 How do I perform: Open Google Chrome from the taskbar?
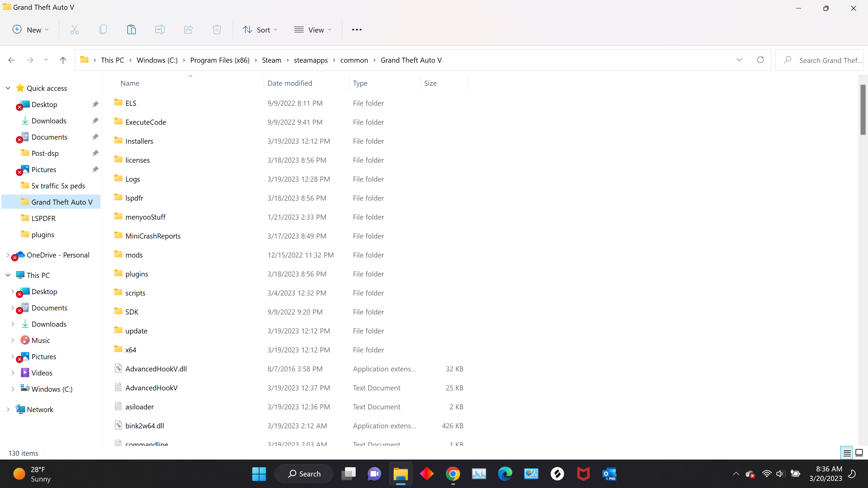click(453, 474)
